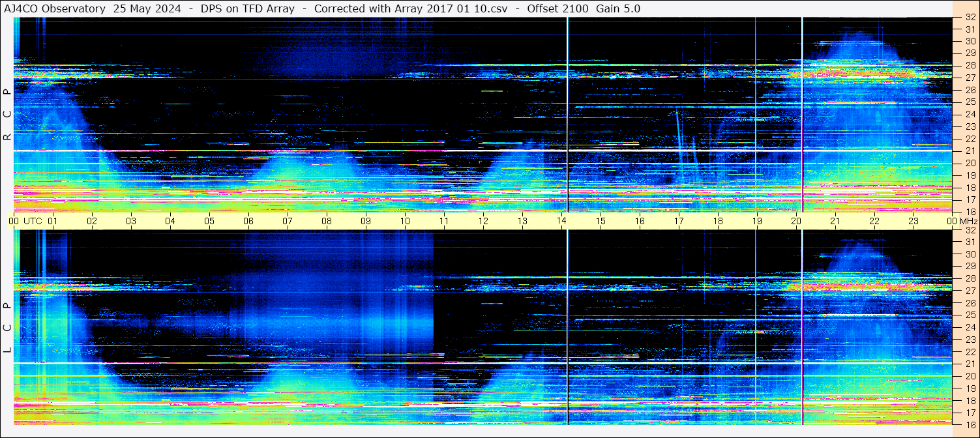Image resolution: width=980 pixels, height=438 pixels.
Task: Select the 21 hour label on time axis
Action: pyautogui.click(x=835, y=221)
